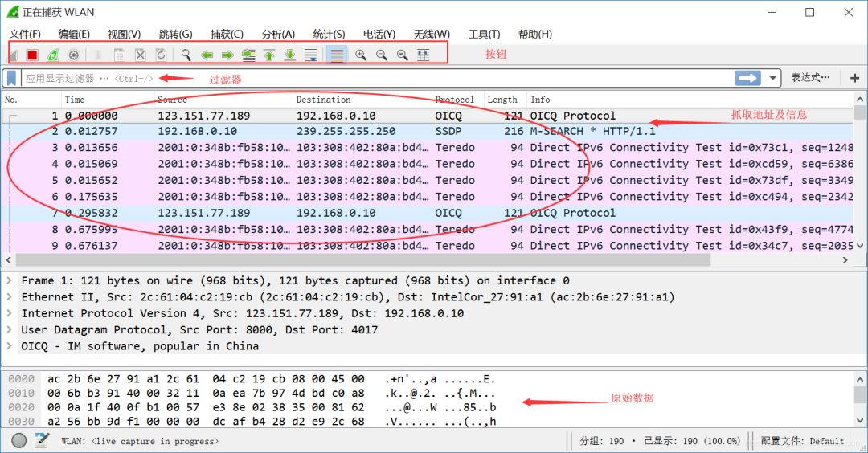Expand User Datagram Protocol row
The image size is (868, 453).
pyautogui.click(x=9, y=329)
